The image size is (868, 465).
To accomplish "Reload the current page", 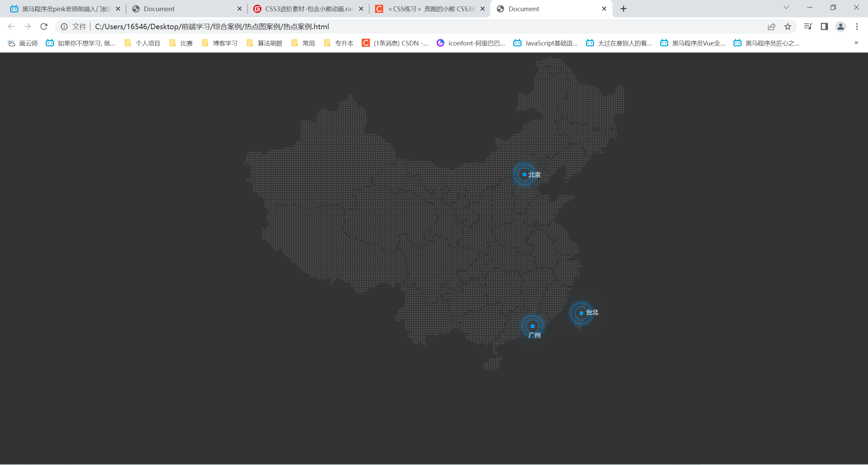I will (x=44, y=26).
